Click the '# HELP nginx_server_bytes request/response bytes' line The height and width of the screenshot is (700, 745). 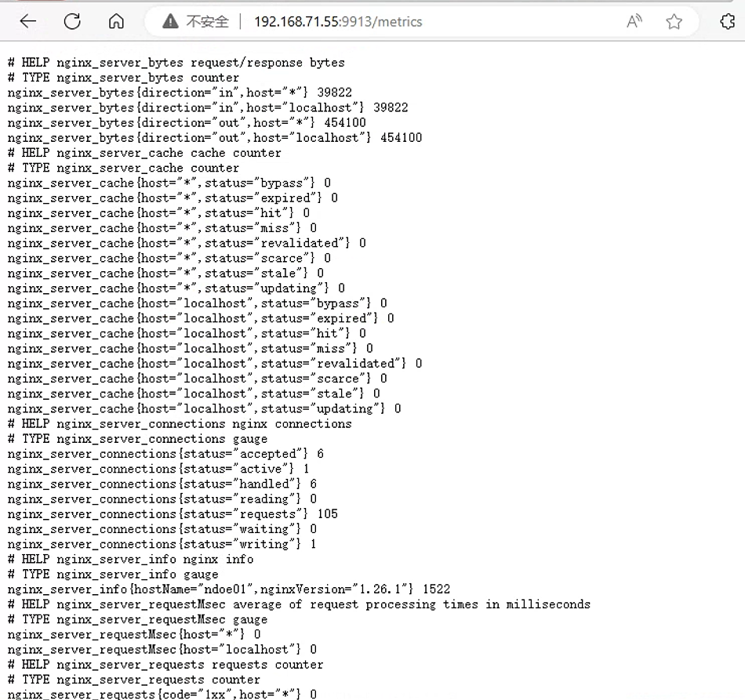(176, 63)
